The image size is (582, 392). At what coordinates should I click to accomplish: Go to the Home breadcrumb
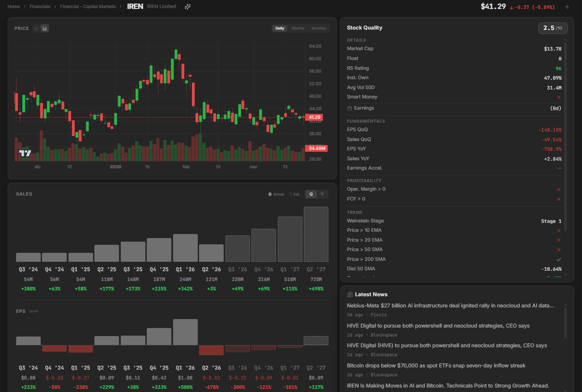[14, 7]
